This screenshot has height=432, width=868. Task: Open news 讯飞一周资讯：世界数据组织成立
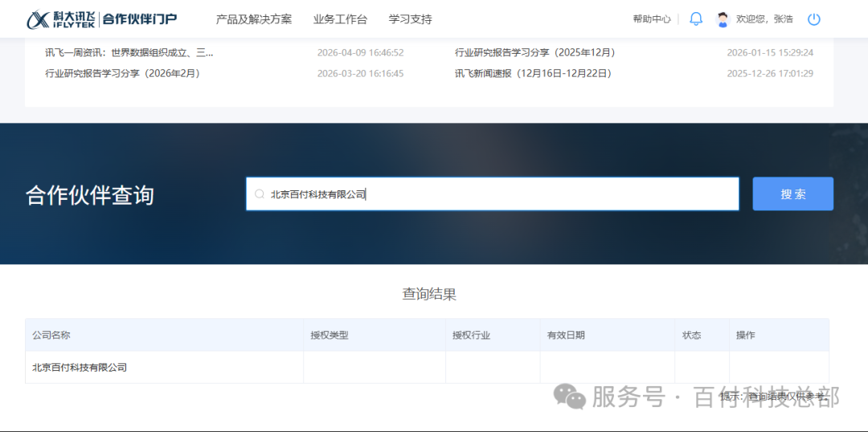point(129,52)
